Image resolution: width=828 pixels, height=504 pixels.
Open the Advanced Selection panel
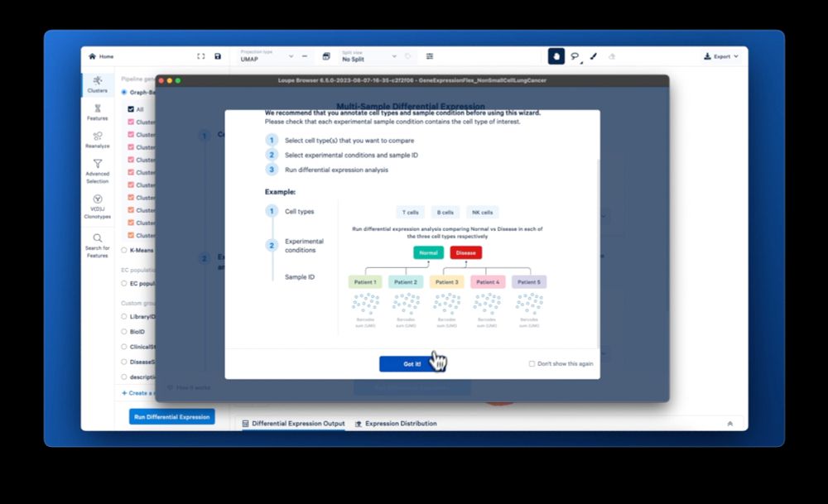(x=97, y=171)
